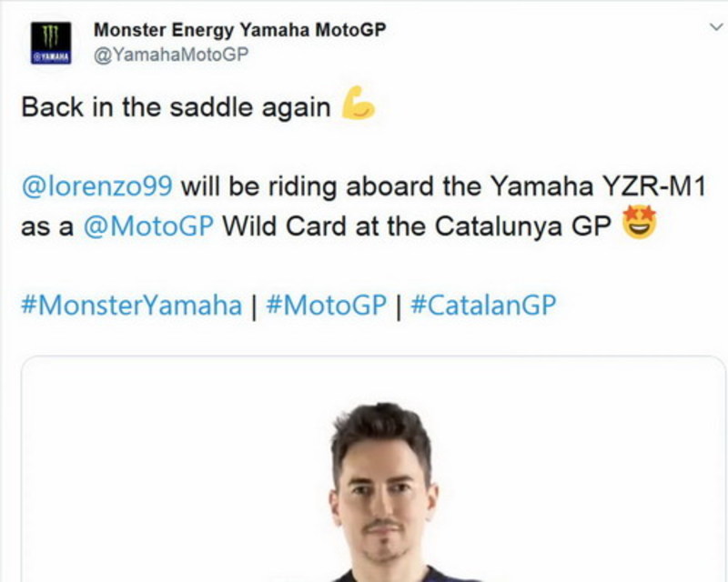Click the 'Back in the saddle again' text
Screen dimensions: 728x582
pyautogui.click(x=176, y=107)
